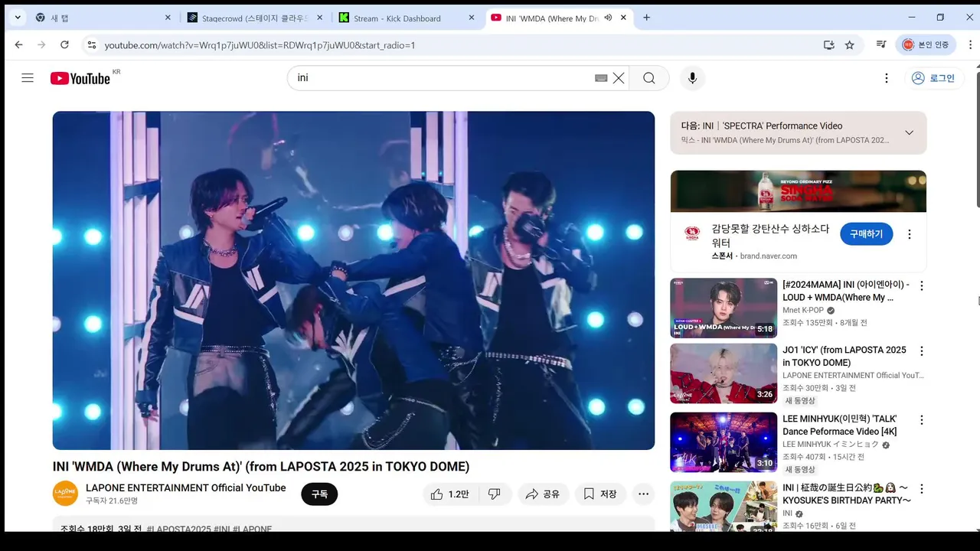Open KYOSUKE'S BIRTHDAY PARTY video thumbnail
The width and height of the screenshot is (980, 551).
click(724, 506)
